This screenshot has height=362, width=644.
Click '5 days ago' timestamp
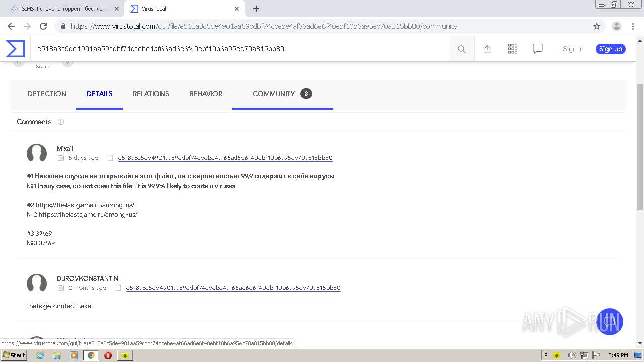click(84, 158)
